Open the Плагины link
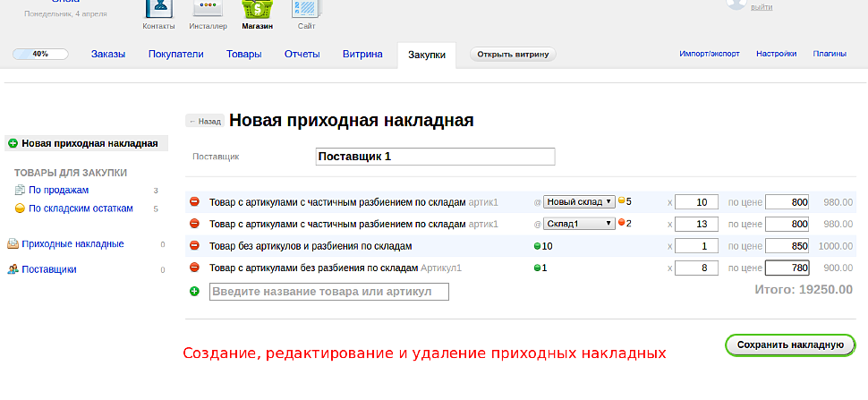Screen dimensions: 868x400 [830, 55]
